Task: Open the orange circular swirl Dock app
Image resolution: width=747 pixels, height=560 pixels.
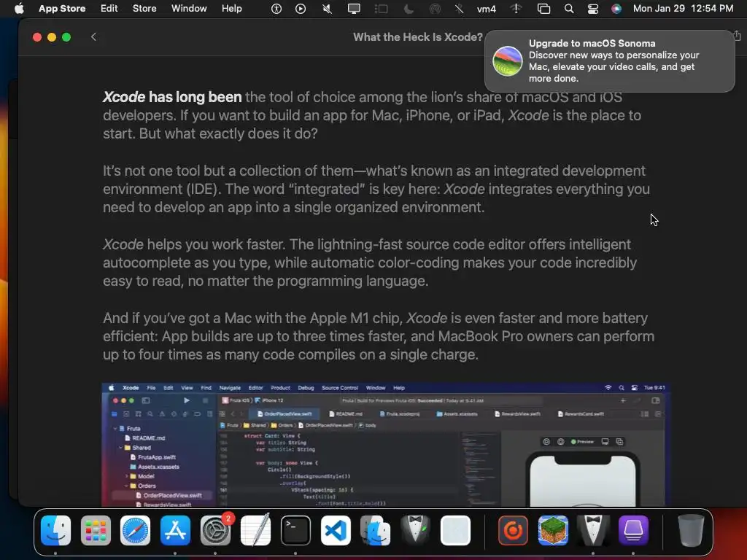Action: pyautogui.click(x=513, y=530)
